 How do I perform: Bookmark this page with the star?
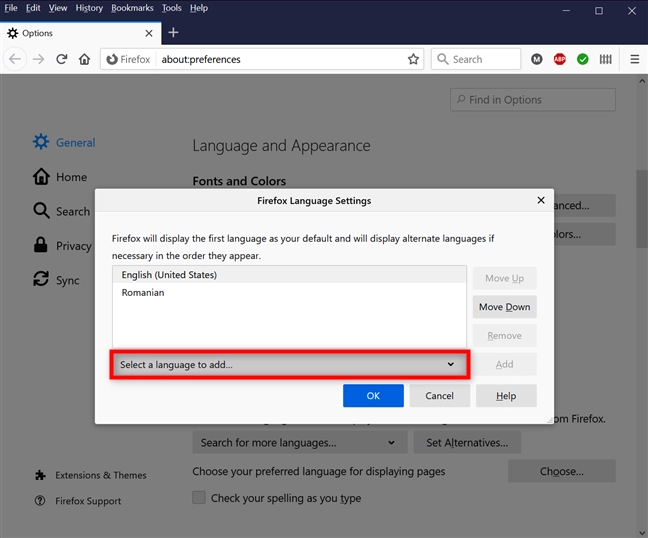(x=413, y=59)
